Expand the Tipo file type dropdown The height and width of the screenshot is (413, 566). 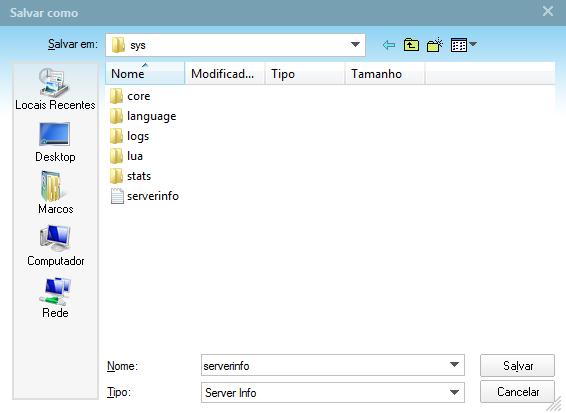click(454, 392)
